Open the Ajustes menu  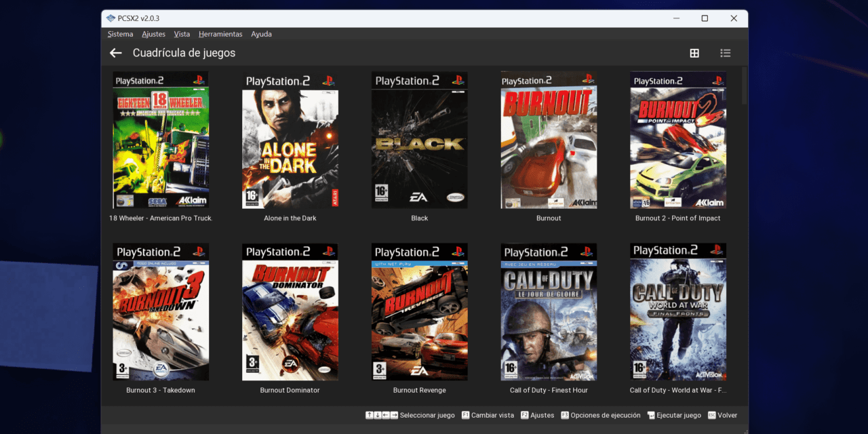pos(154,34)
